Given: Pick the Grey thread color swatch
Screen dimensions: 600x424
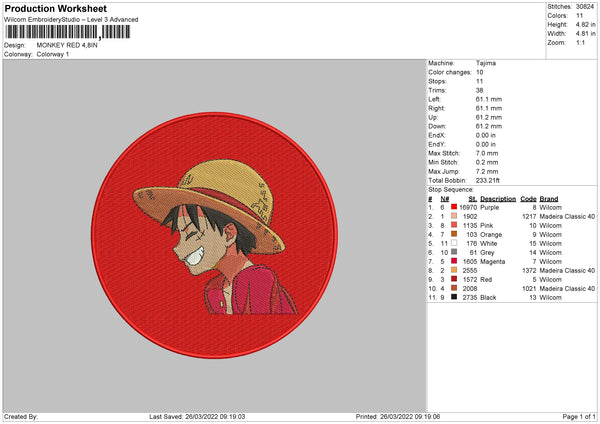Looking at the screenshot, I should pyautogui.click(x=454, y=252).
